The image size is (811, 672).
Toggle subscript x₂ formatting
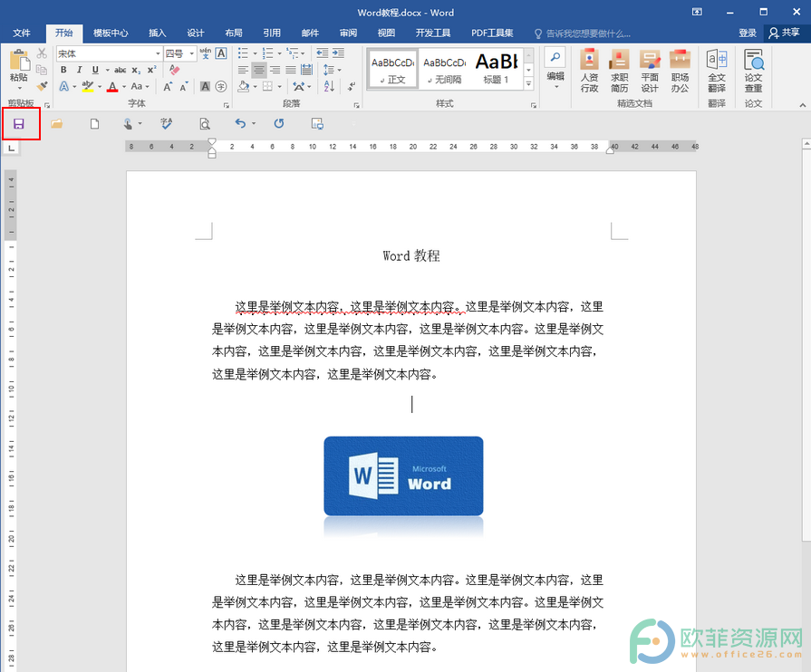136,70
